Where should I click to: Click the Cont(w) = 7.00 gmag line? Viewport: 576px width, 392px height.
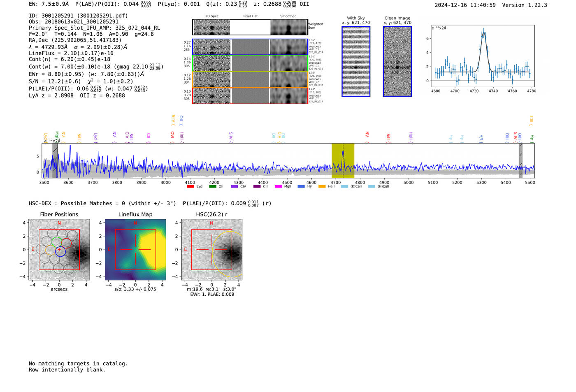(x=96, y=67)
